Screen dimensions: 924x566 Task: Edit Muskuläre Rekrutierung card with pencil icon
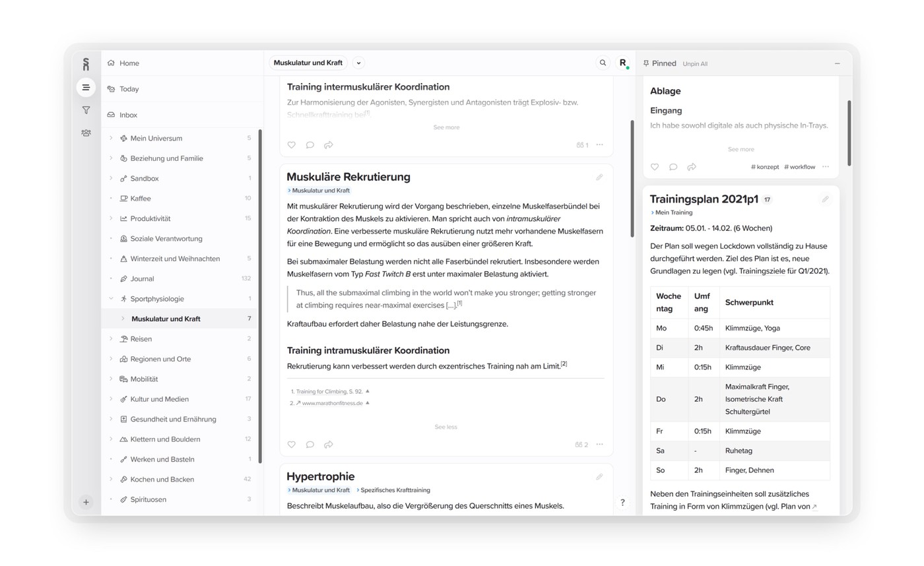click(x=599, y=177)
